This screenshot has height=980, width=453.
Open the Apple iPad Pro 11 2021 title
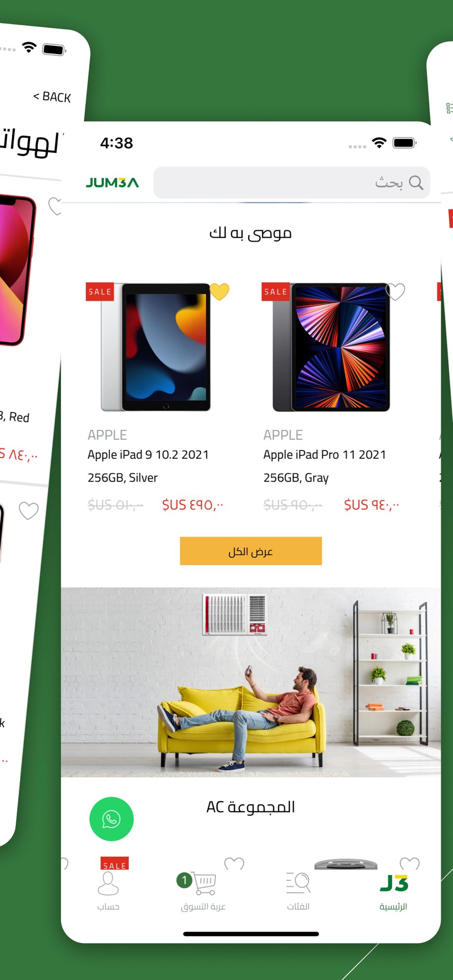point(325,455)
